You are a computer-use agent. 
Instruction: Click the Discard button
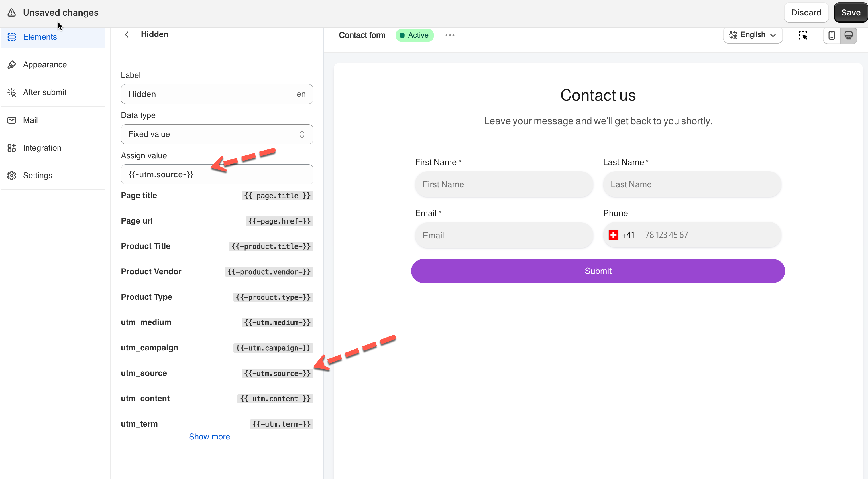click(806, 13)
